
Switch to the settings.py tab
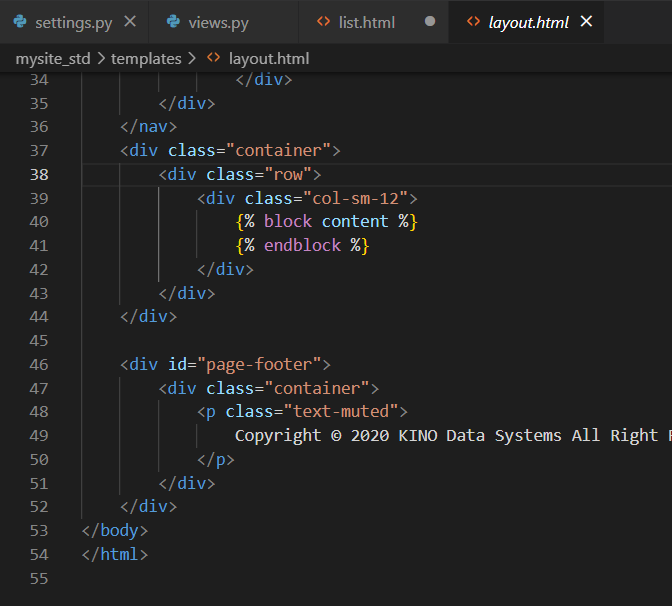click(74, 22)
